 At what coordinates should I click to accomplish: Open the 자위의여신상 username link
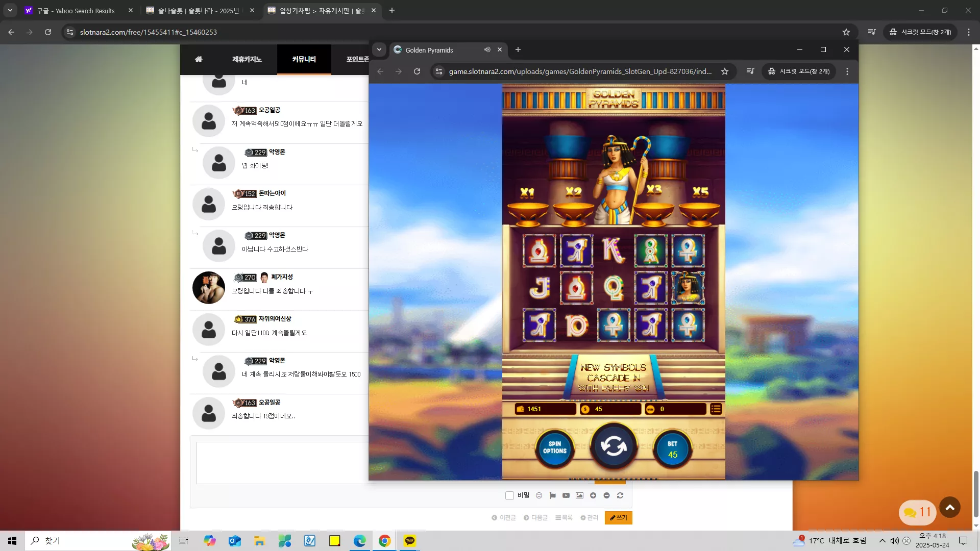pos(275,319)
